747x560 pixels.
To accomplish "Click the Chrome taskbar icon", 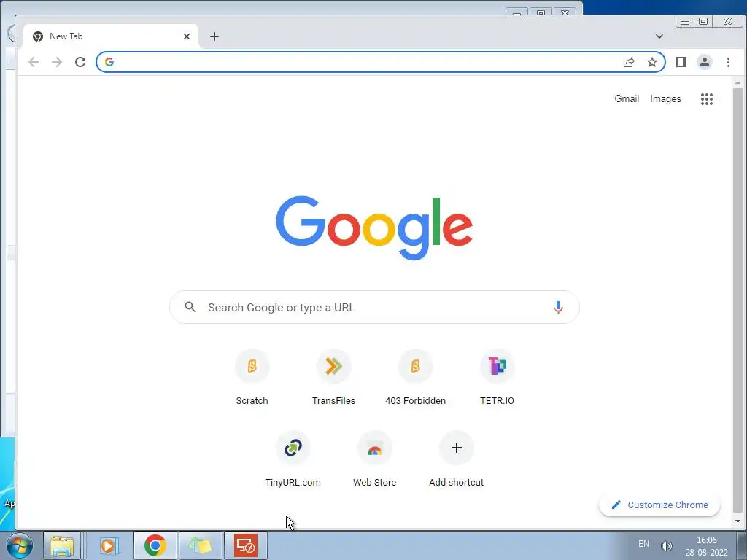I will 155,545.
